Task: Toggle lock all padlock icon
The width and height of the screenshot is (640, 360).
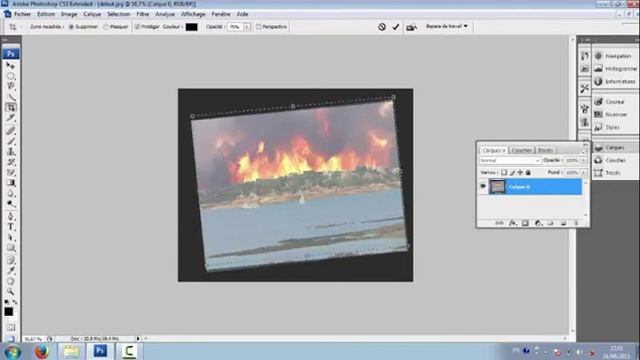Action: [x=528, y=173]
